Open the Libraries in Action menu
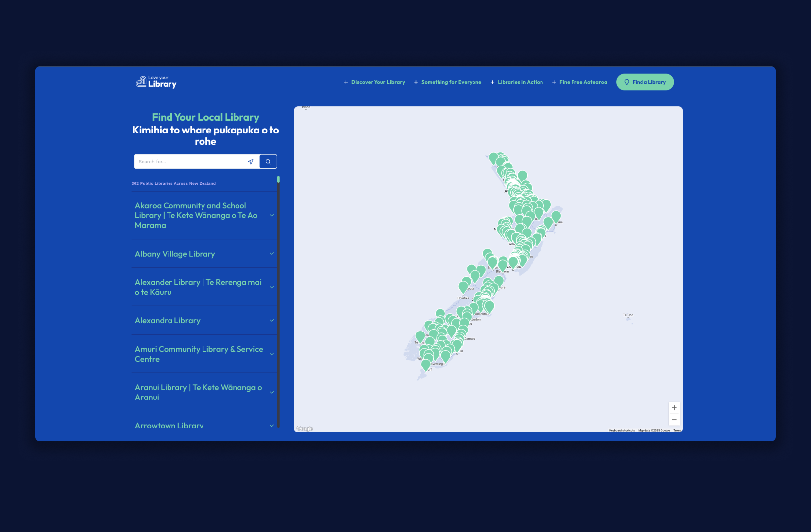811x532 pixels. pyautogui.click(x=517, y=82)
